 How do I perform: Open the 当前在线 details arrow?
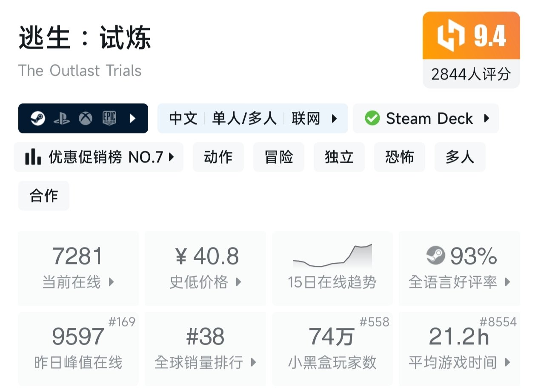[x=111, y=281]
